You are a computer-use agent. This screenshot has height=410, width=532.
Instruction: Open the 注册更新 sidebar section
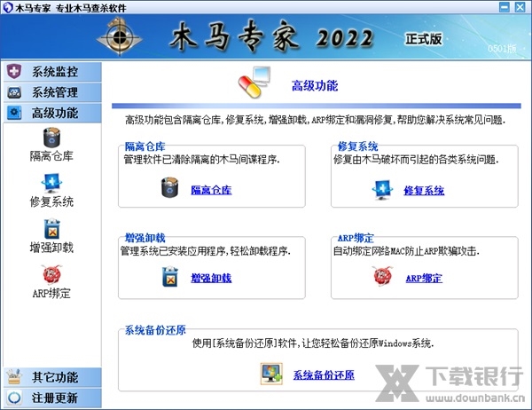point(52,398)
